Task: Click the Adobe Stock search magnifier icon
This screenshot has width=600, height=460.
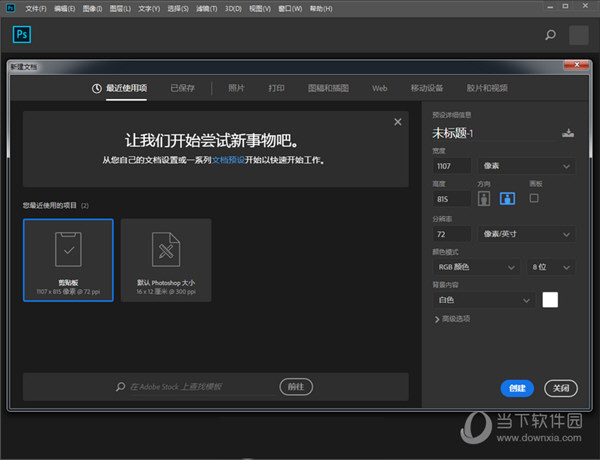Action: 121,387
